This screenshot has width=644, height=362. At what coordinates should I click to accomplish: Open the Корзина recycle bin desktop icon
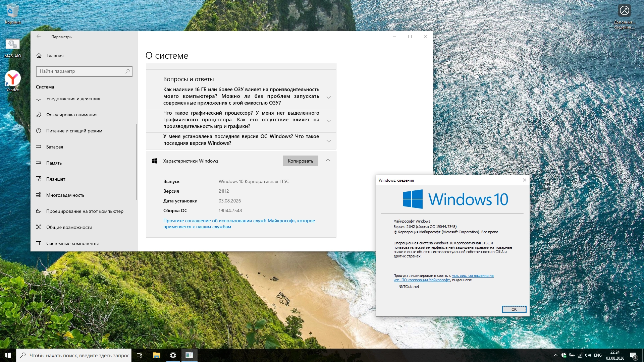tap(12, 13)
